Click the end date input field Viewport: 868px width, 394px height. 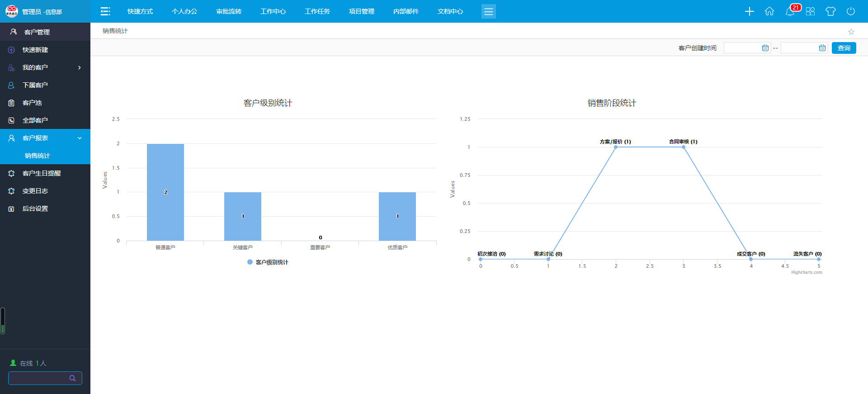(x=799, y=48)
